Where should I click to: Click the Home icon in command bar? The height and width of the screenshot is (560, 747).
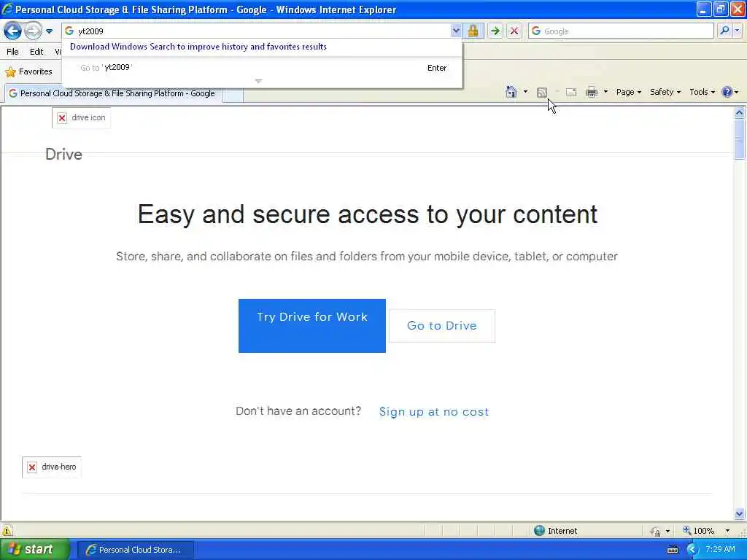[x=511, y=92]
